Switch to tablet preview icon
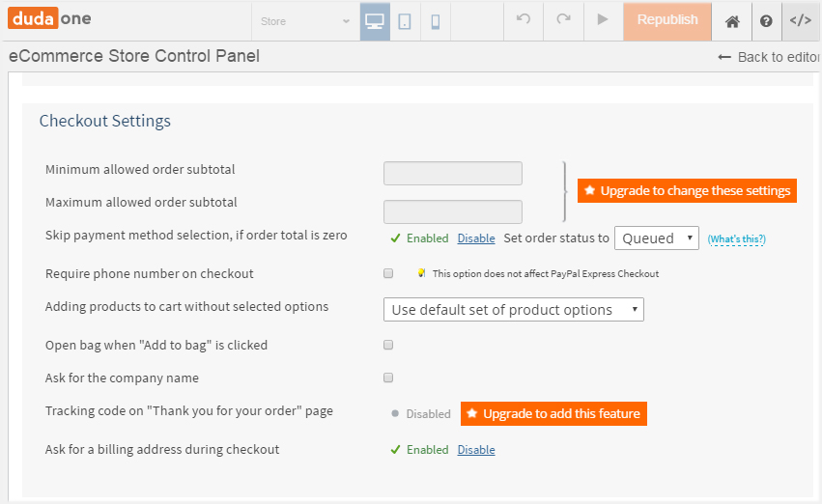822x504 pixels. coord(405,21)
